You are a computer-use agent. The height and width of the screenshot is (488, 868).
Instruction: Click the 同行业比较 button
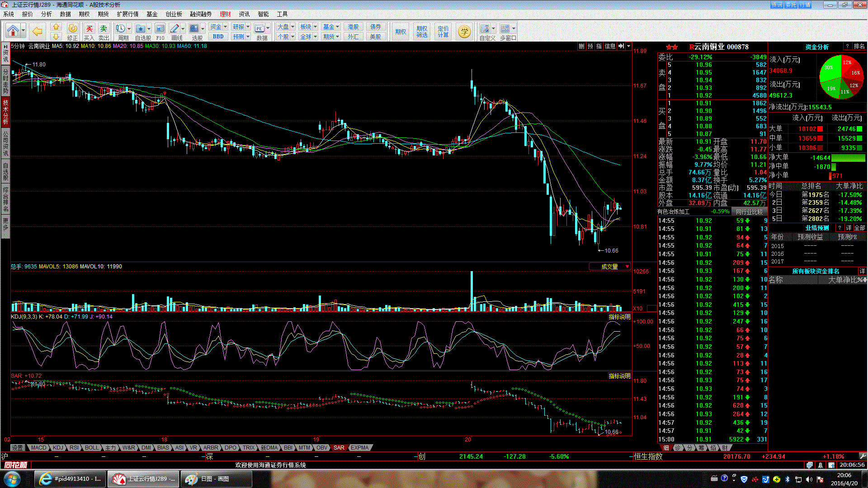[x=749, y=211]
